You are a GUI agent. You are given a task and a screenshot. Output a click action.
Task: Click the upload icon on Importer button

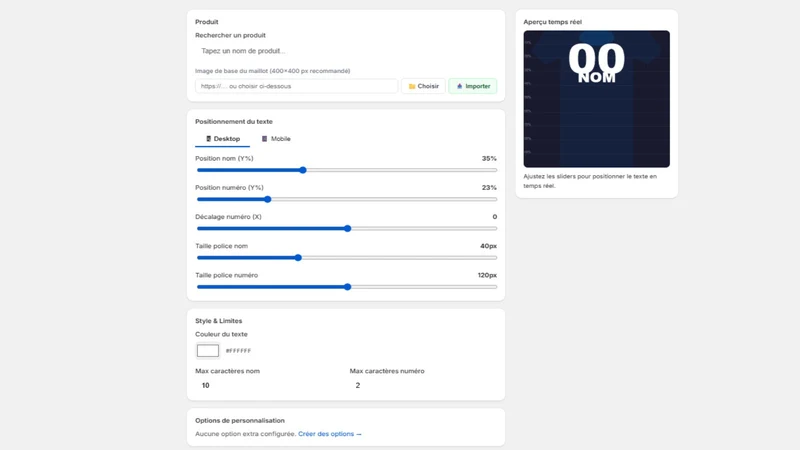[459, 86]
